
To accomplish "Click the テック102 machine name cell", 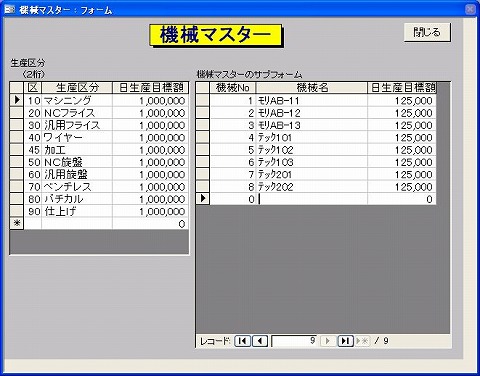I will click(312, 150).
